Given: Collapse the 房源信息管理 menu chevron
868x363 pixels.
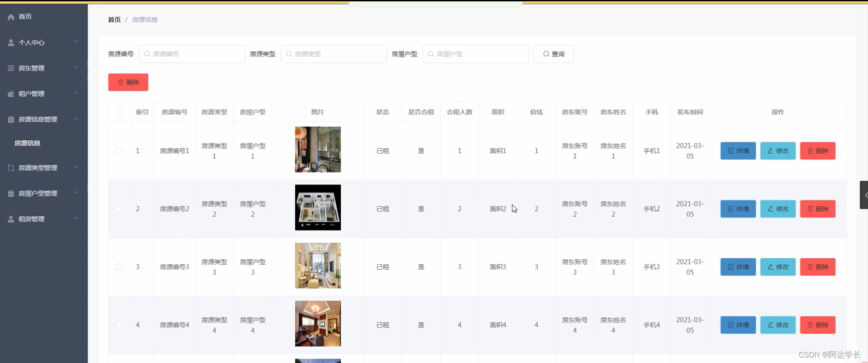Looking at the screenshot, I should (76, 119).
